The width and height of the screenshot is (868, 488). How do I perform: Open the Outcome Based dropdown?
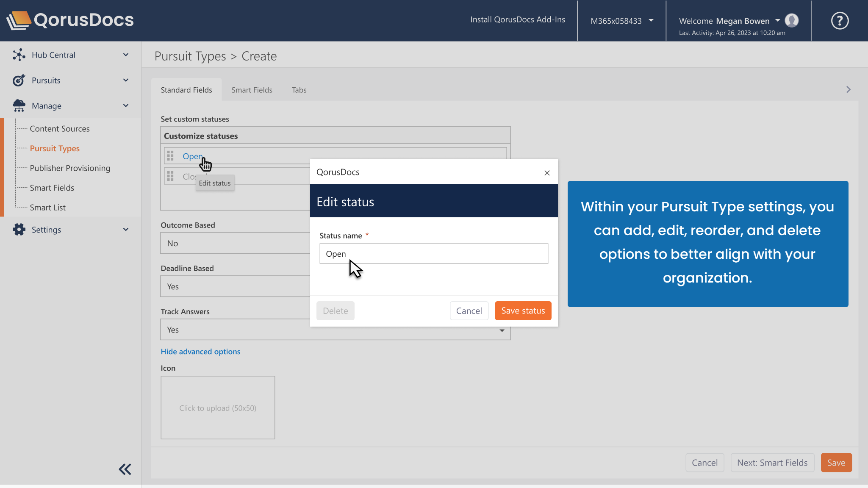235,243
